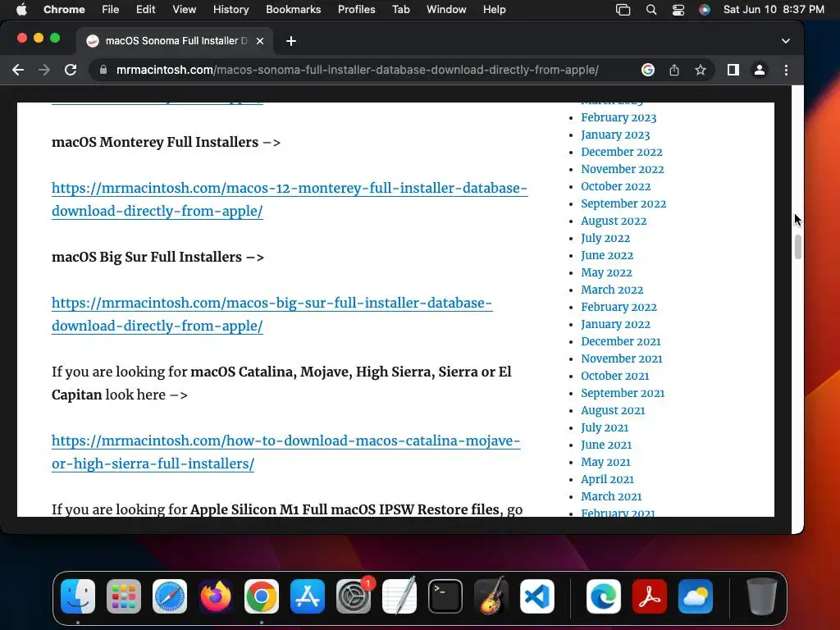Open the Profiles menu
This screenshot has width=840, height=630.
[356, 10]
